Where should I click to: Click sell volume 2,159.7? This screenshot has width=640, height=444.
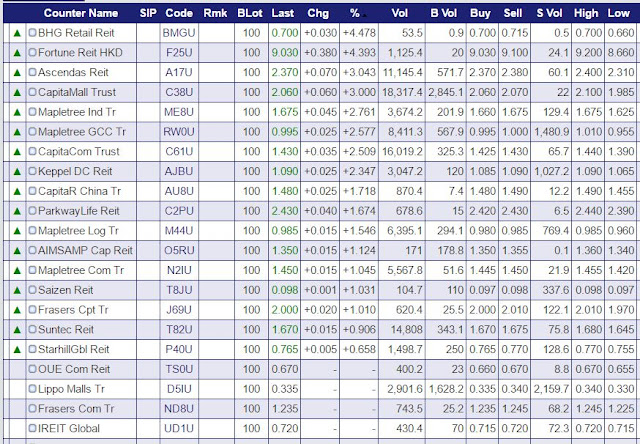(551, 389)
